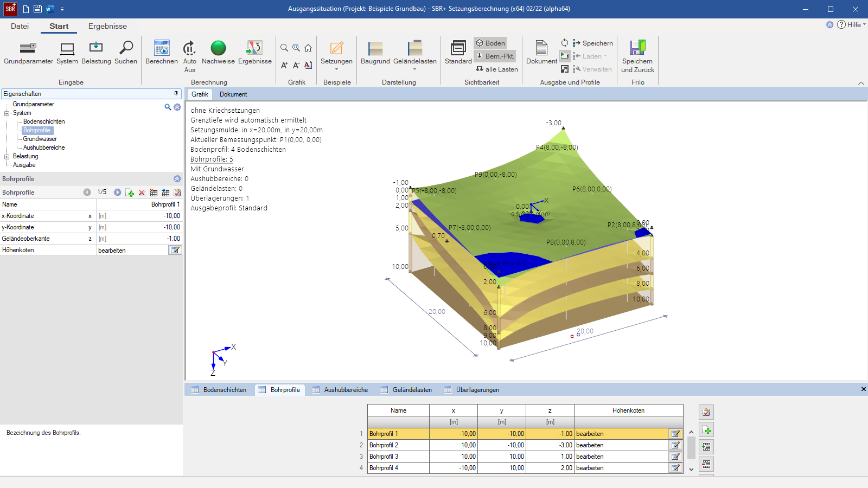
Task: Expand the Belastung tree node
Action: [7, 157]
